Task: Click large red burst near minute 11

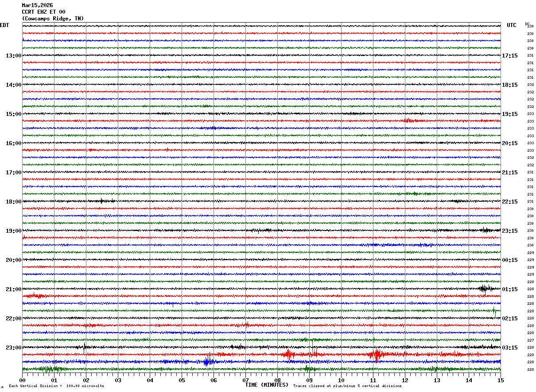Action: [377, 355]
